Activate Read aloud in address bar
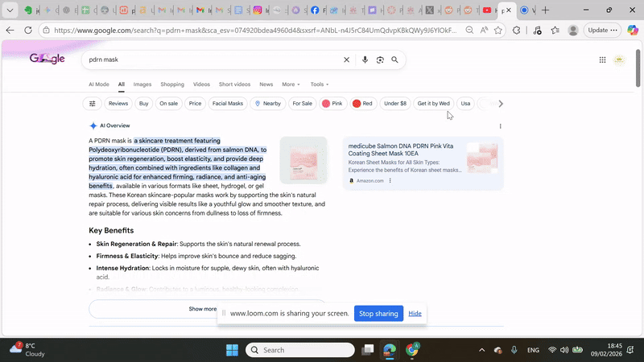Image resolution: width=644 pixels, height=362 pixels. [x=485, y=30]
